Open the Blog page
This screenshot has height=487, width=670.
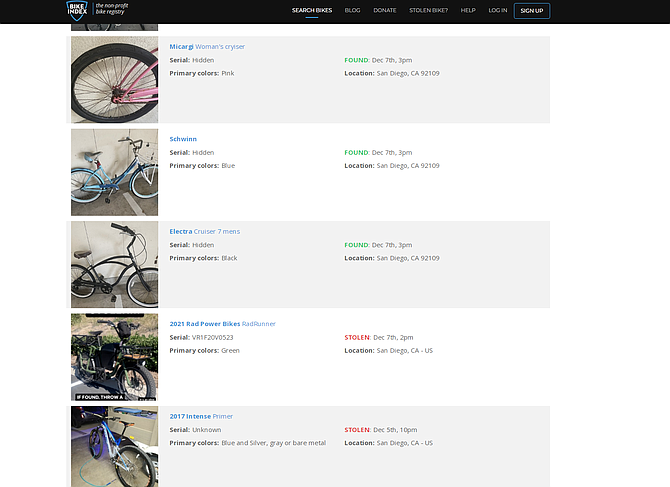(x=353, y=10)
